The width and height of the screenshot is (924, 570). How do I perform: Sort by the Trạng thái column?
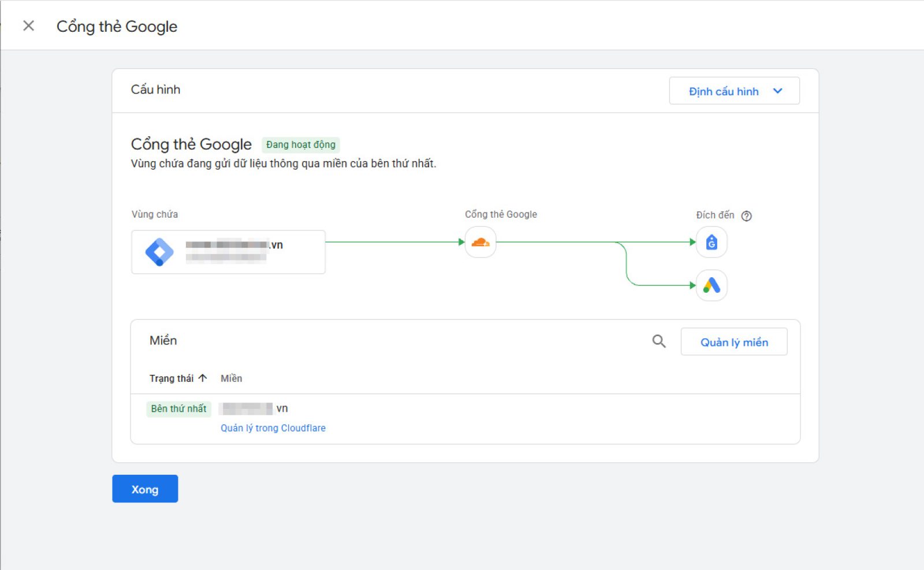(178, 378)
